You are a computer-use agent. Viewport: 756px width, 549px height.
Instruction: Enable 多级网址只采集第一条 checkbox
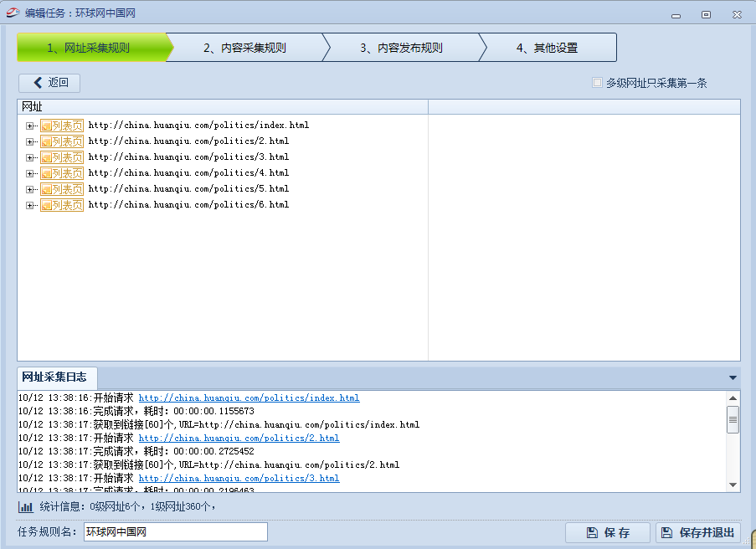point(597,82)
